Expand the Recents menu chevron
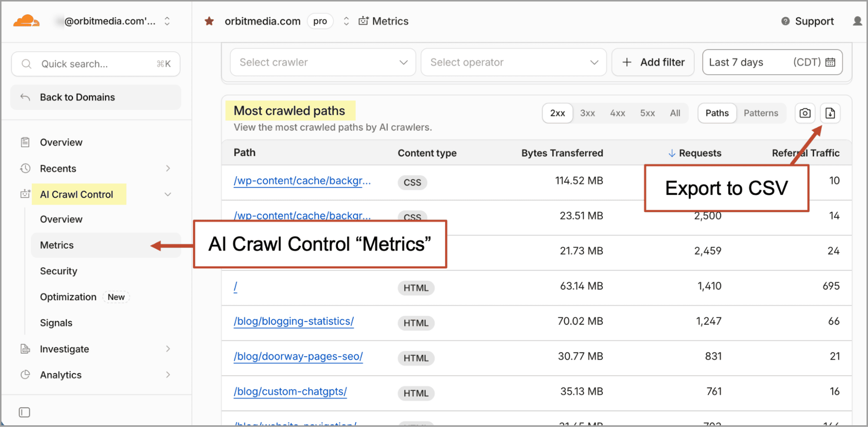 pos(168,168)
